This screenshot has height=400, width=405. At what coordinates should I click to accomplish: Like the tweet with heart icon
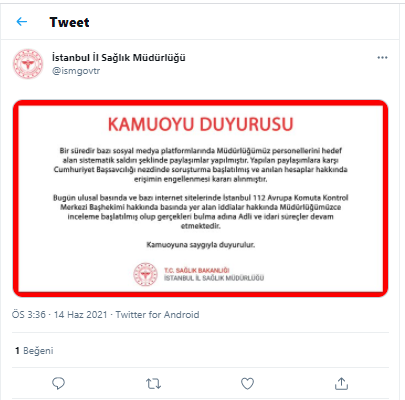click(x=247, y=384)
